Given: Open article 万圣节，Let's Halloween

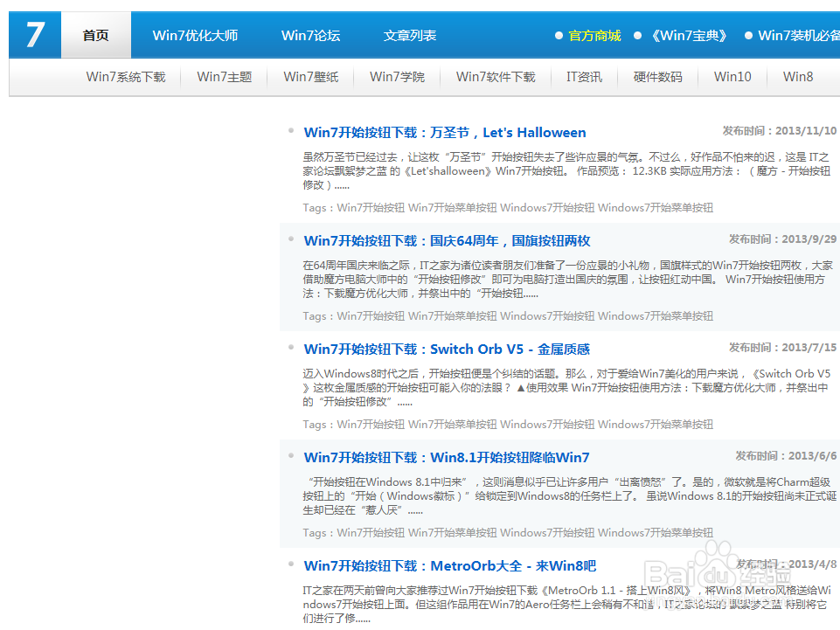Looking at the screenshot, I should pos(444,132).
